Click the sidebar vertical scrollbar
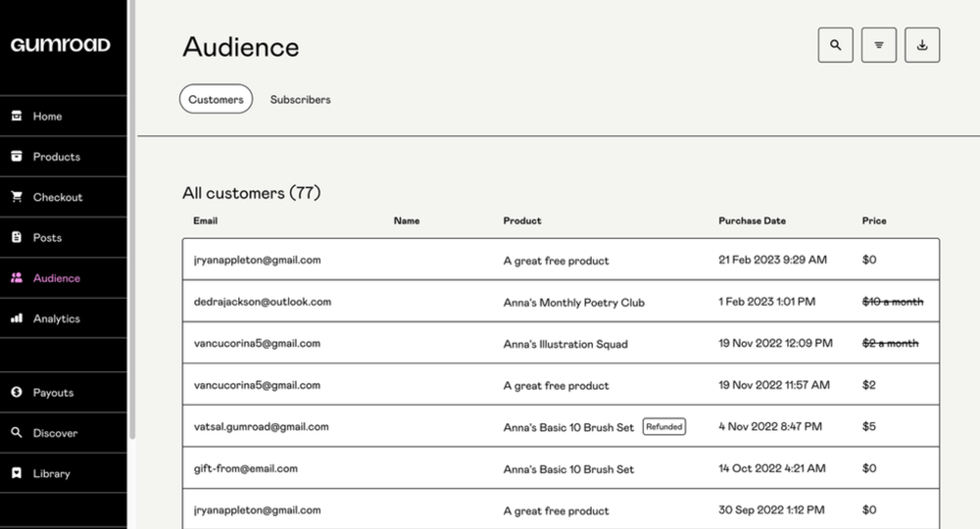980x529 pixels. tap(132, 218)
